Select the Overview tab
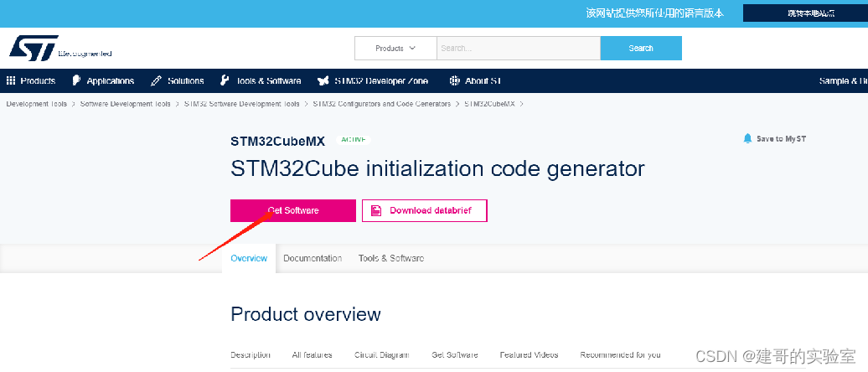The height and width of the screenshot is (372, 868). click(x=249, y=258)
